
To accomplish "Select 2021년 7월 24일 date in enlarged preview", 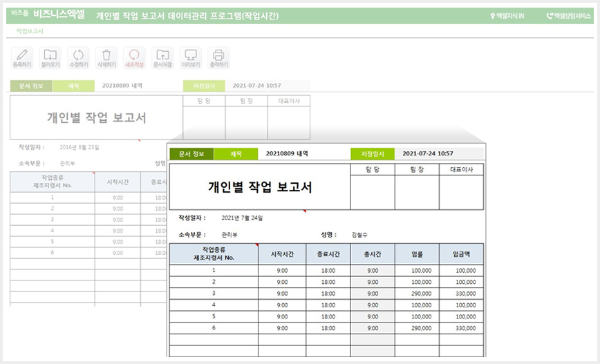I will tap(242, 218).
